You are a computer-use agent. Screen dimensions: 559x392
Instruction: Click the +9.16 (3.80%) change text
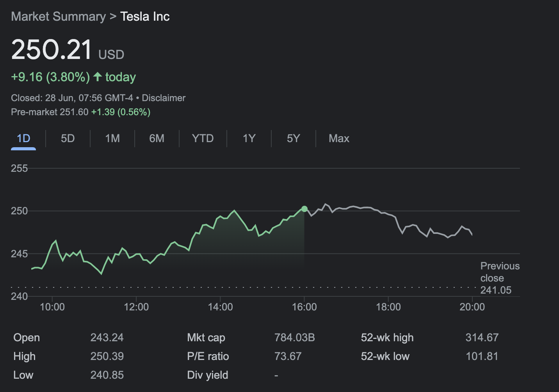[51, 77]
